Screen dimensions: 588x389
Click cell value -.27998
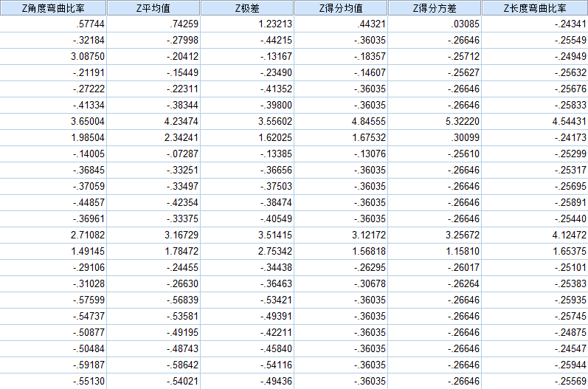tap(182, 40)
